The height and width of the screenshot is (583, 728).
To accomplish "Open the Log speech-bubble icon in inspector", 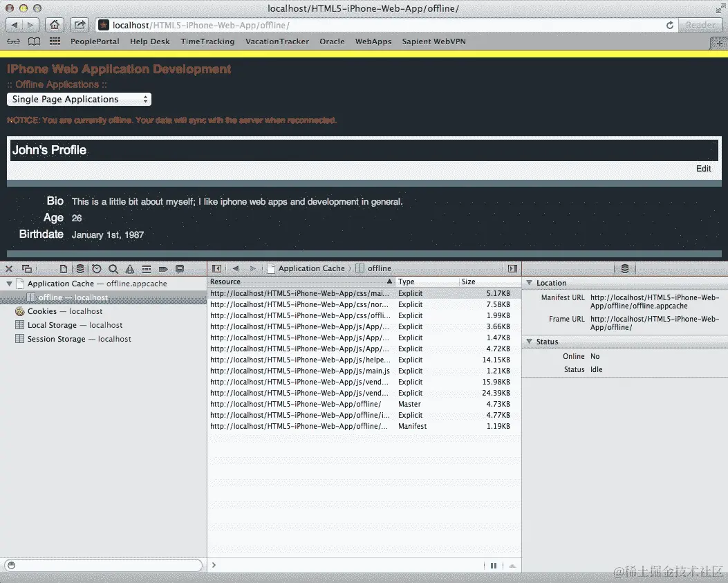I will [x=180, y=268].
